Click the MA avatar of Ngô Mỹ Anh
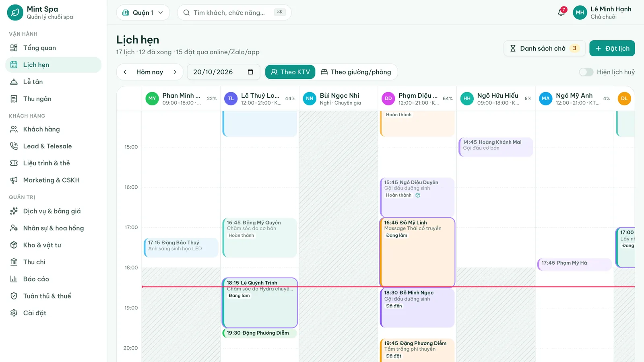This screenshot has width=644, height=362. tap(545, 99)
